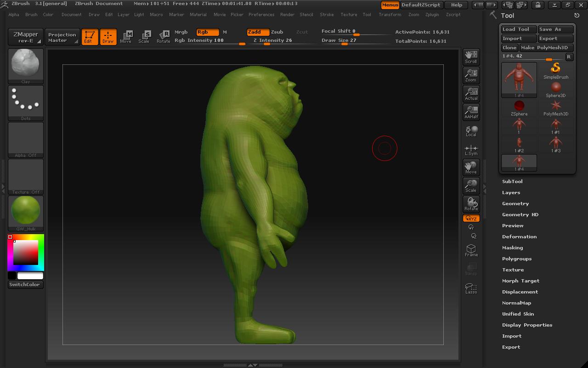Viewport: 588px width, 368px height.
Task: Set view to AAHalf size
Action: pos(471,112)
